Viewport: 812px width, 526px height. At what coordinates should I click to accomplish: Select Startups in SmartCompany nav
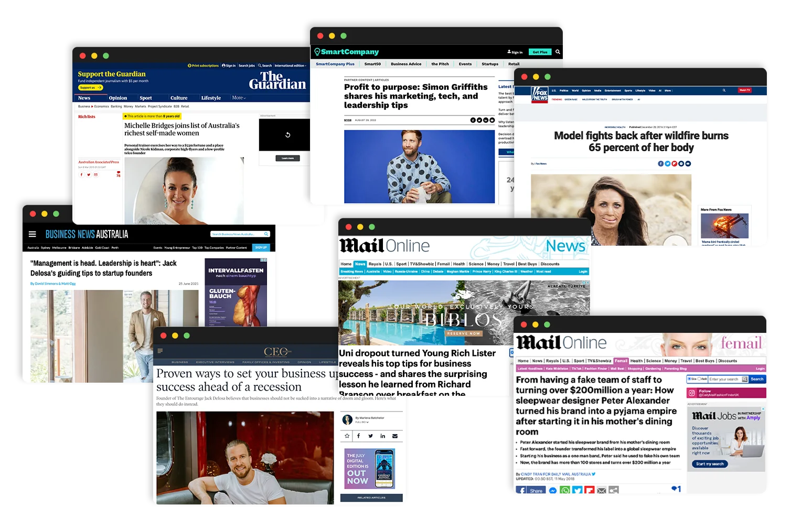pyautogui.click(x=490, y=64)
